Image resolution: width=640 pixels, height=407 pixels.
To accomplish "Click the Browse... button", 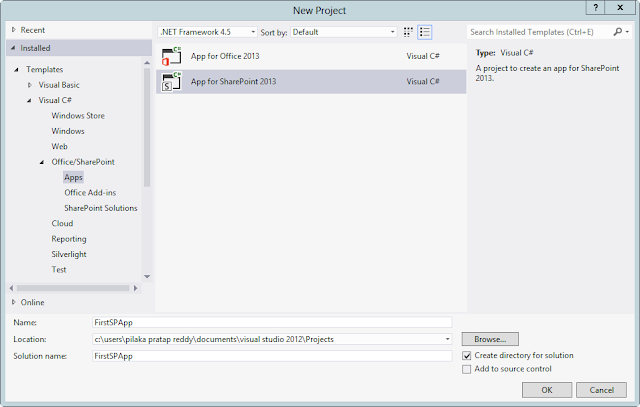I will 490,339.
